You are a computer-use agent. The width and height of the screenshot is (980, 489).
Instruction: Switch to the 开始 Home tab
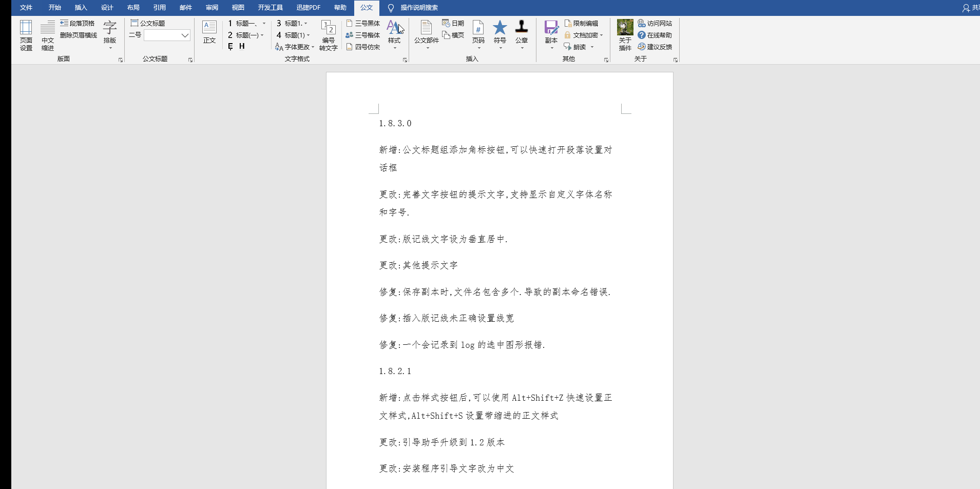click(x=55, y=8)
